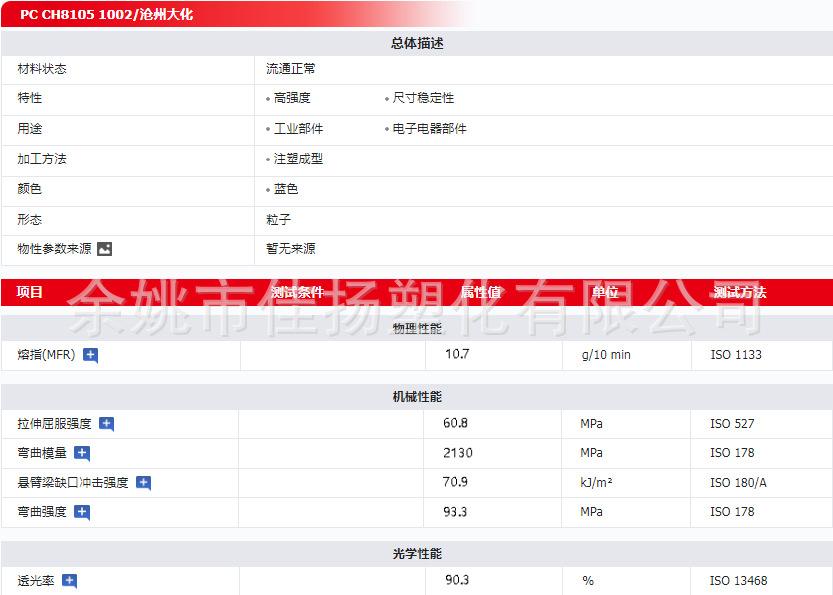
Task: Select the 暂无来源 value
Action: (291, 249)
